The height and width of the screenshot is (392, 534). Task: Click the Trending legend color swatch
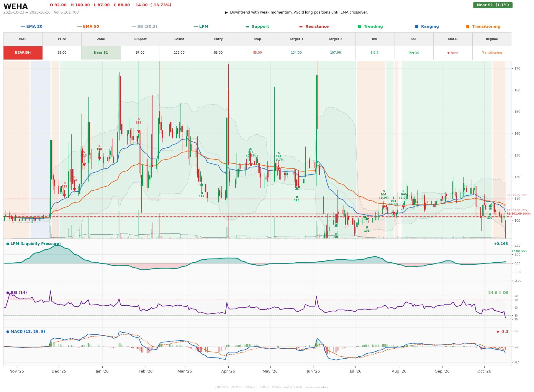coord(359,27)
